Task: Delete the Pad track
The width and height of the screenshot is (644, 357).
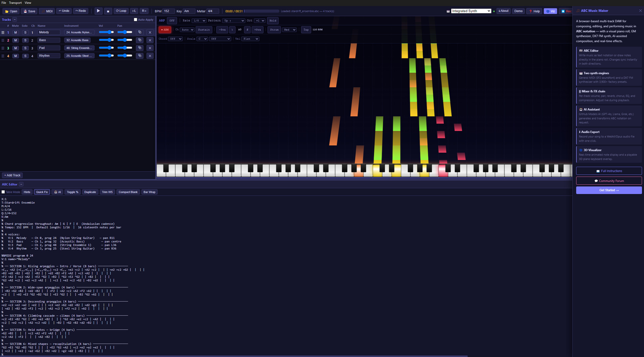Action: point(150,48)
